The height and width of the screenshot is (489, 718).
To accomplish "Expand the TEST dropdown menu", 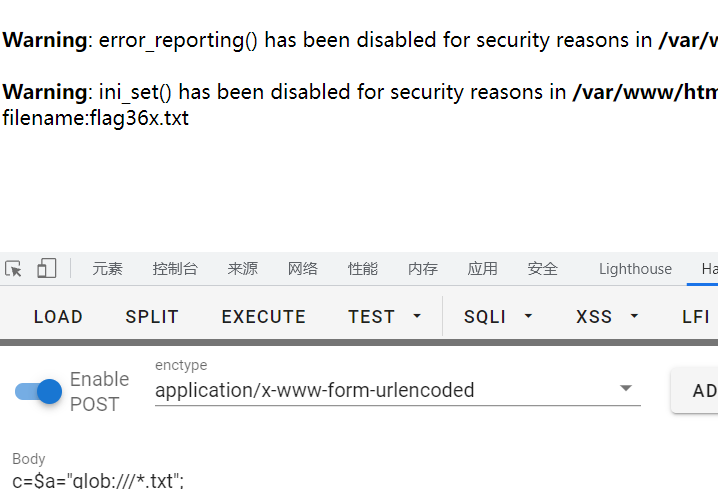I will click(385, 317).
